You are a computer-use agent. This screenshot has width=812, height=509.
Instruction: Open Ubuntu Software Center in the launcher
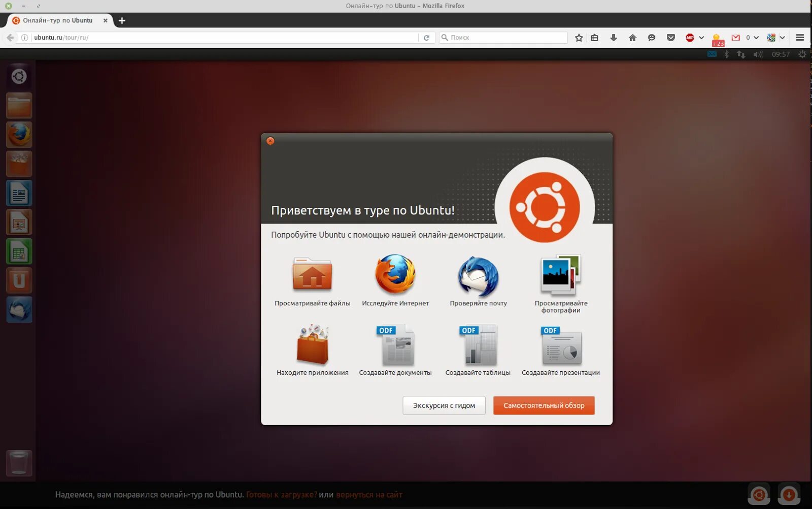tap(19, 164)
